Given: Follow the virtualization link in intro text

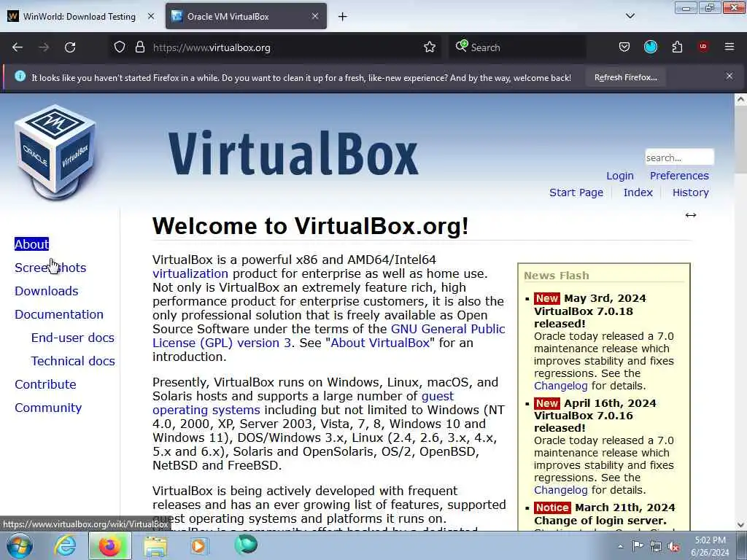Looking at the screenshot, I should (x=190, y=274).
